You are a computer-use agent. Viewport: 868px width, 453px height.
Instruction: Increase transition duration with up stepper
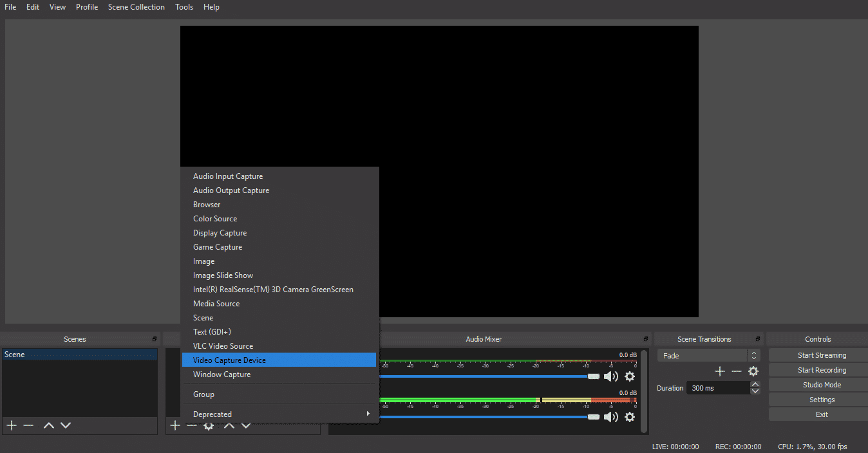point(755,385)
